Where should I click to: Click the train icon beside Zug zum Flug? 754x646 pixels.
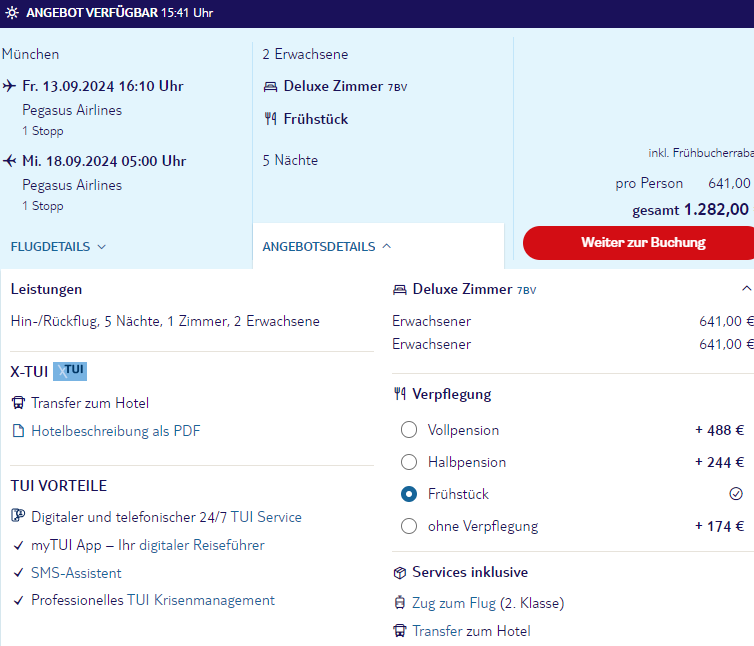point(400,602)
